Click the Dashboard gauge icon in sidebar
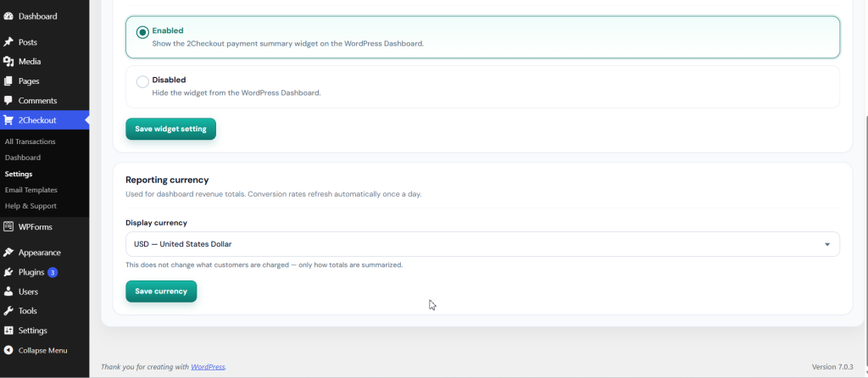The height and width of the screenshot is (378, 868). click(8, 17)
